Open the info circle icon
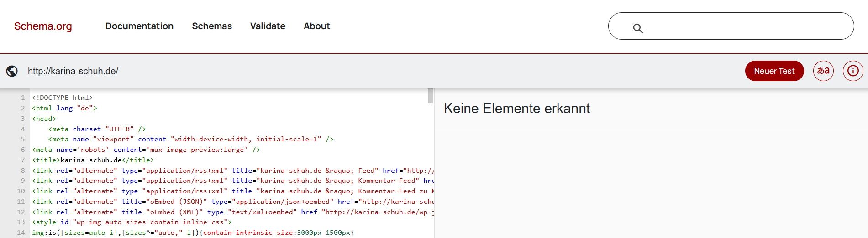Image resolution: width=868 pixels, height=238 pixels. tap(853, 71)
